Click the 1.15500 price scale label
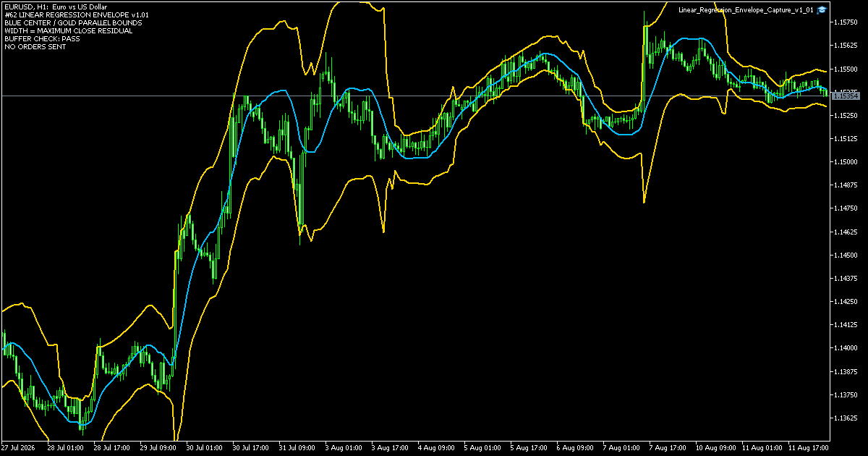 pyautogui.click(x=846, y=69)
